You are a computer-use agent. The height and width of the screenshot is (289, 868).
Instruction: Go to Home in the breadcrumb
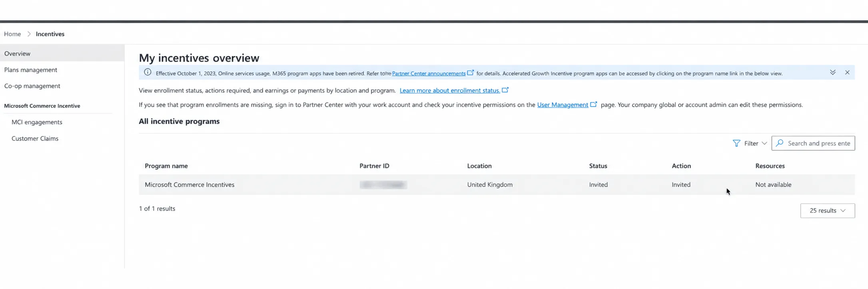[x=12, y=34]
